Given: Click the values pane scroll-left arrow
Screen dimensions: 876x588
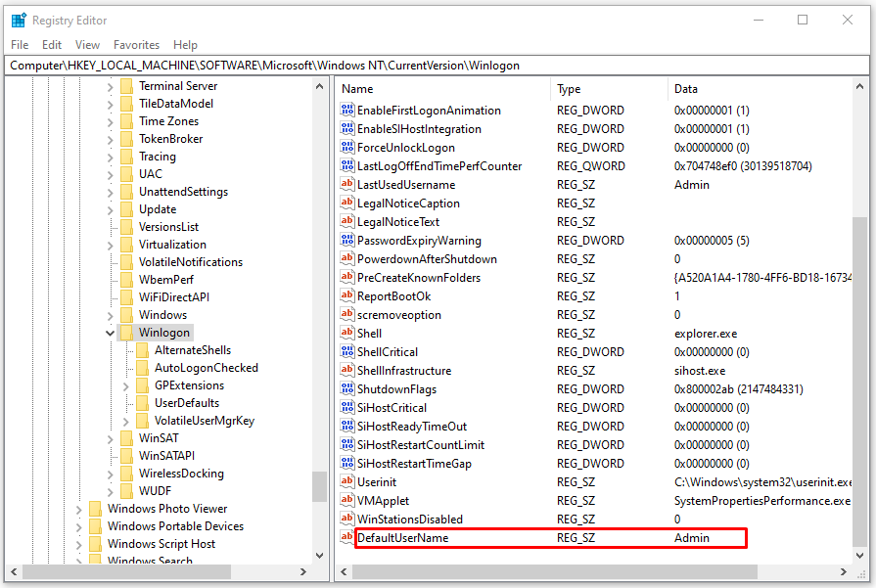Looking at the screenshot, I should pyautogui.click(x=344, y=571).
